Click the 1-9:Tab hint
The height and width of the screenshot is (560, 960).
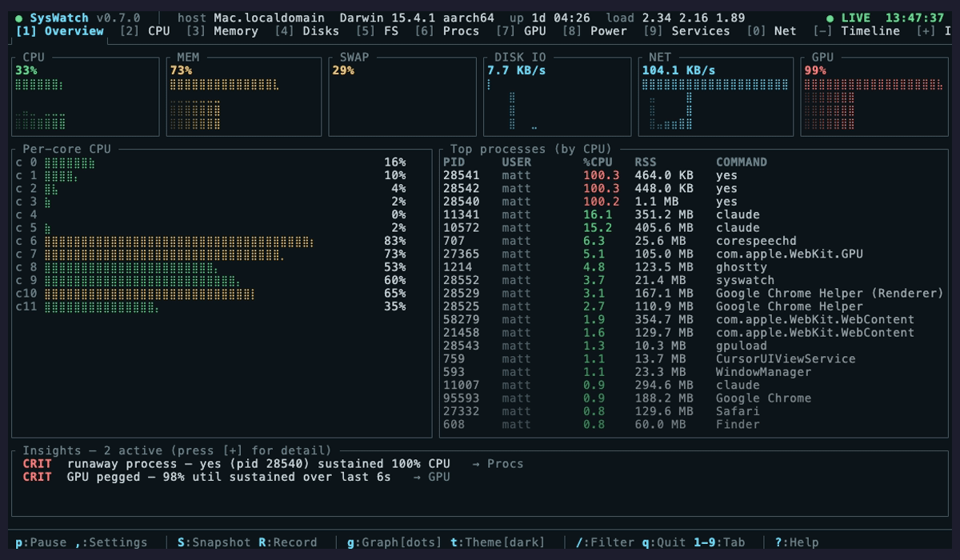tap(719, 542)
